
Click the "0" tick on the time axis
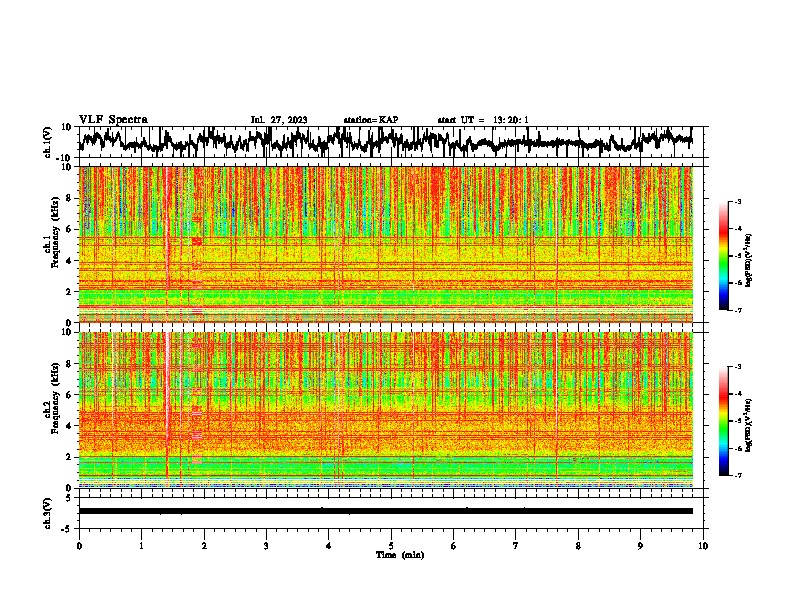(79, 546)
